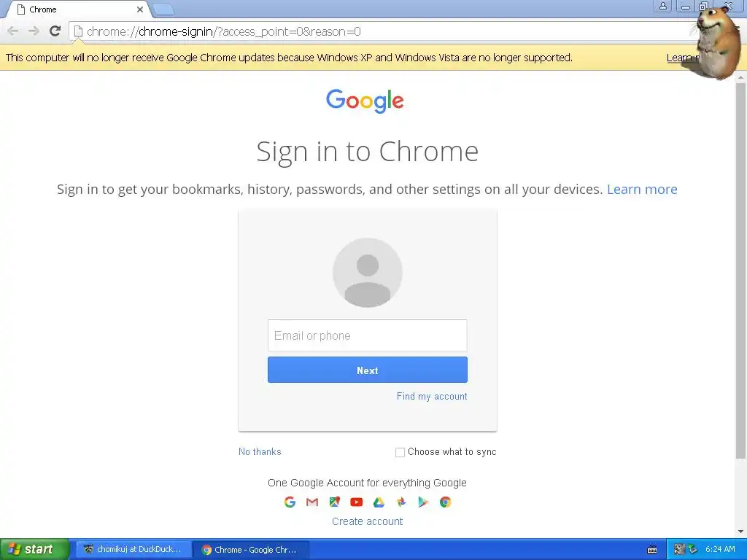Open the Find my account link
This screenshot has height=560, width=747.
click(x=432, y=396)
